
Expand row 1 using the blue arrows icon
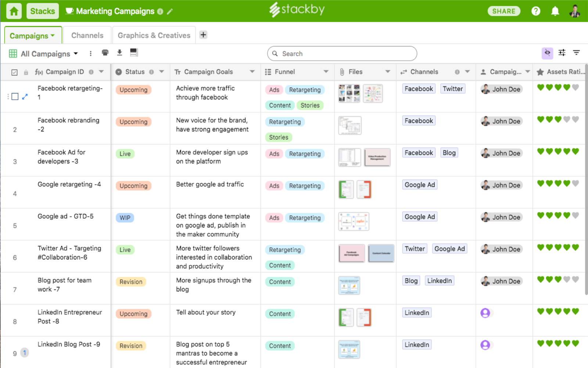pyautogui.click(x=25, y=97)
